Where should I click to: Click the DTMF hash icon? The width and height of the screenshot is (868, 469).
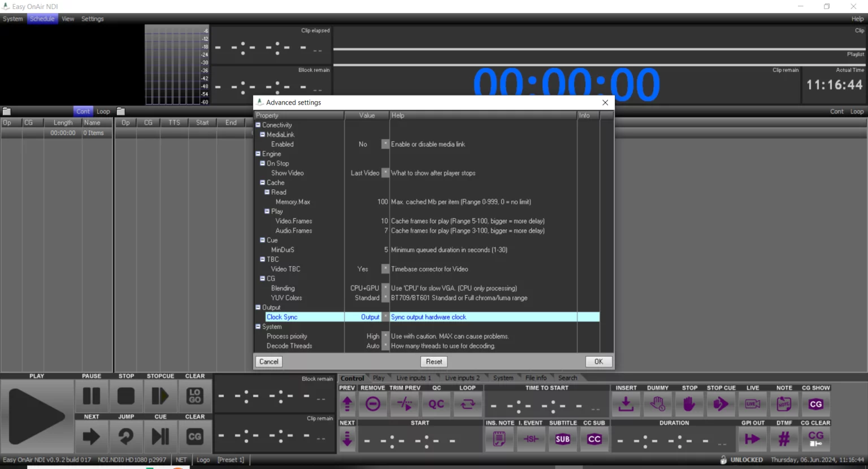784,439
